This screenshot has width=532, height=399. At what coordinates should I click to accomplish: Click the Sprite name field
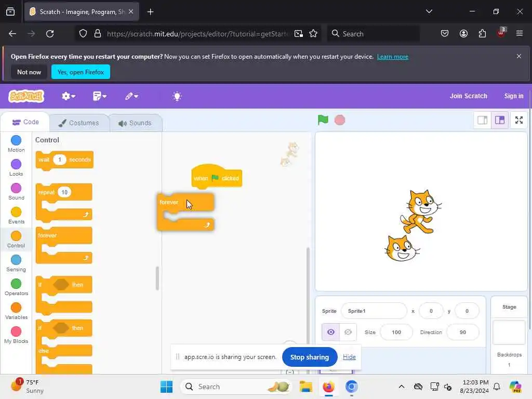[x=374, y=311]
